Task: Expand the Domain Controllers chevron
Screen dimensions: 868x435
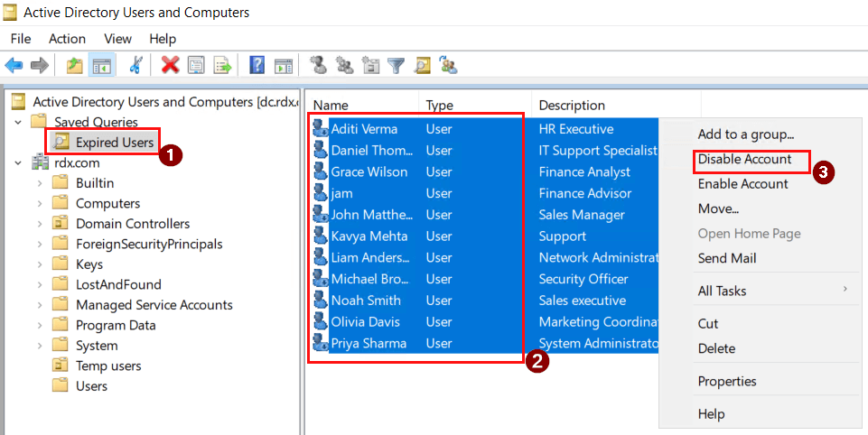Action: click(40, 224)
